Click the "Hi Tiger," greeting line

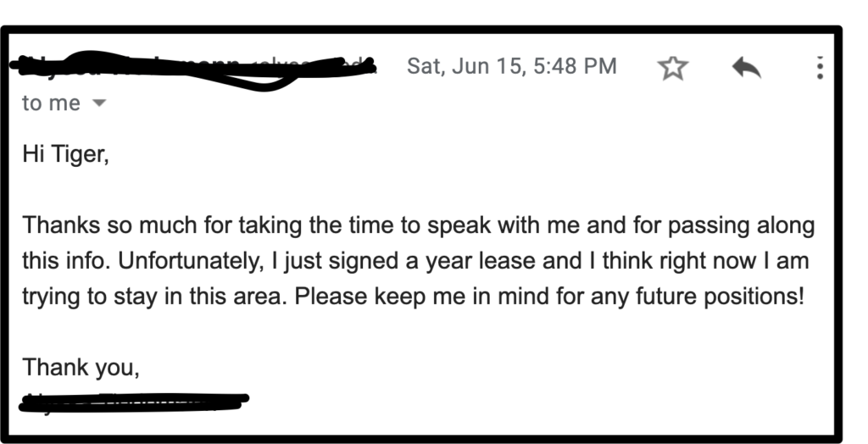pos(65,154)
